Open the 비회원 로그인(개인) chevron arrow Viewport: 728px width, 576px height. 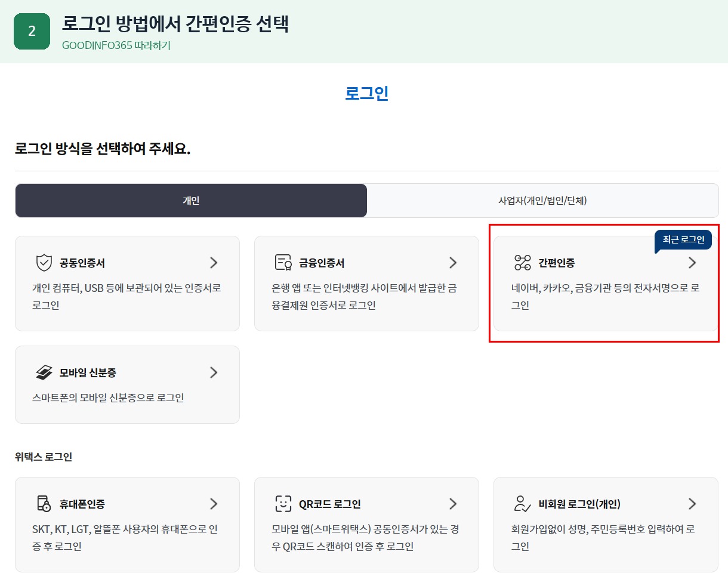click(692, 504)
